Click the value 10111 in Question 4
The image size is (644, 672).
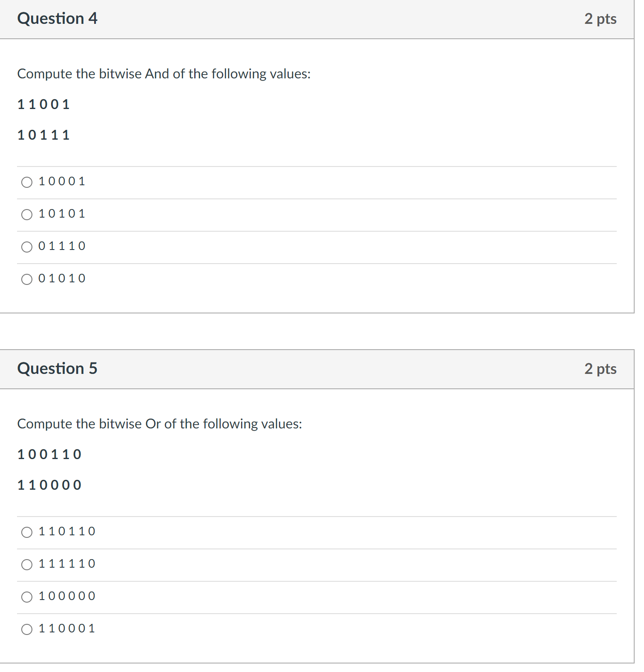point(43,135)
